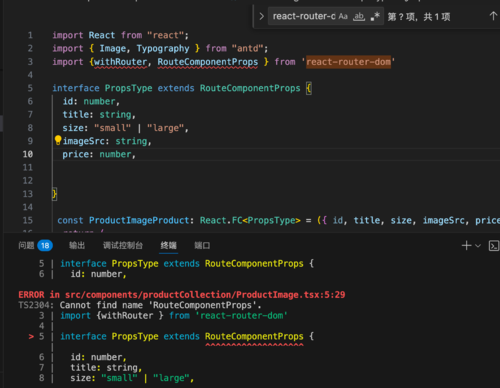Toggle Use Regular Expression in find widget
The width and height of the screenshot is (500, 388).
[x=375, y=16]
